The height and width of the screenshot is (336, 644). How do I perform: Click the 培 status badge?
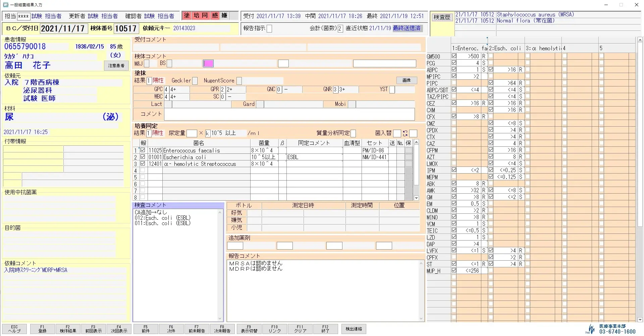196,16
